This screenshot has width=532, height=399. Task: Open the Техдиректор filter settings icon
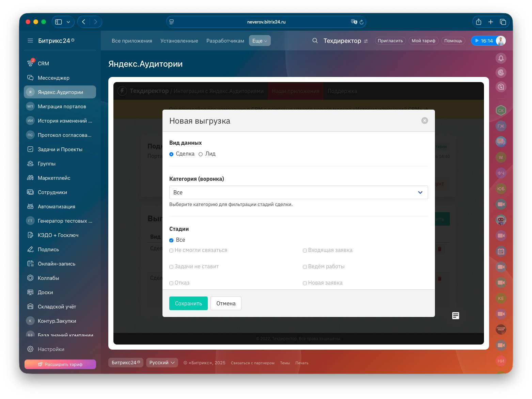pyautogui.click(x=366, y=41)
